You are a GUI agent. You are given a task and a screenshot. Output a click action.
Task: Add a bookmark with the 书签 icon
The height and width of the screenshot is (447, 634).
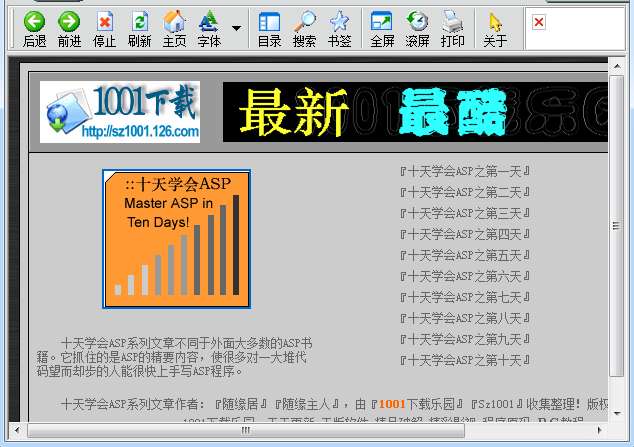click(339, 21)
